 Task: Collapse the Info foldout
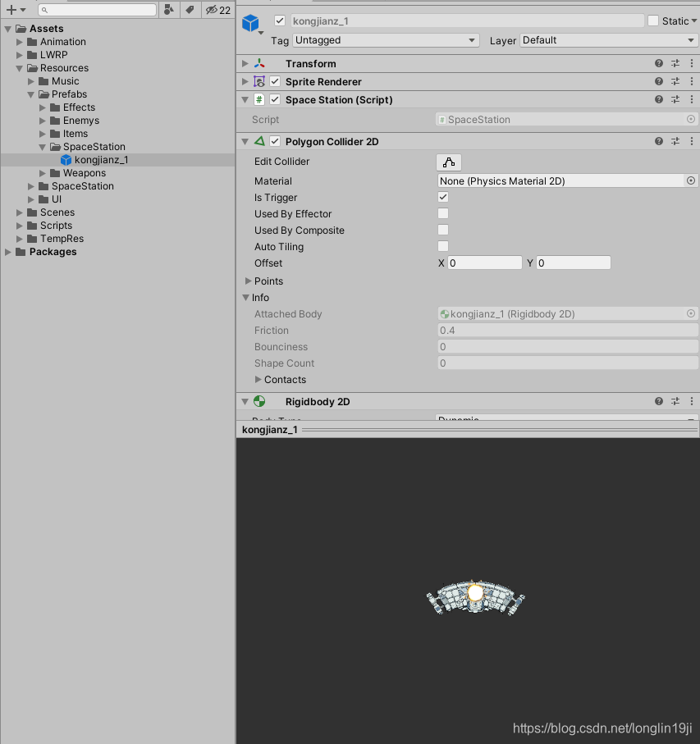pyautogui.click(x=245, y=298)
